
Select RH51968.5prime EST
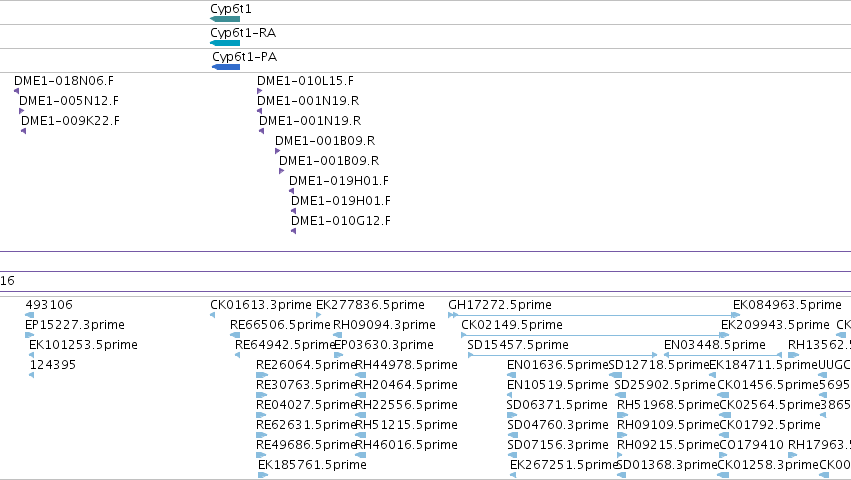click(x=668, y=406)
